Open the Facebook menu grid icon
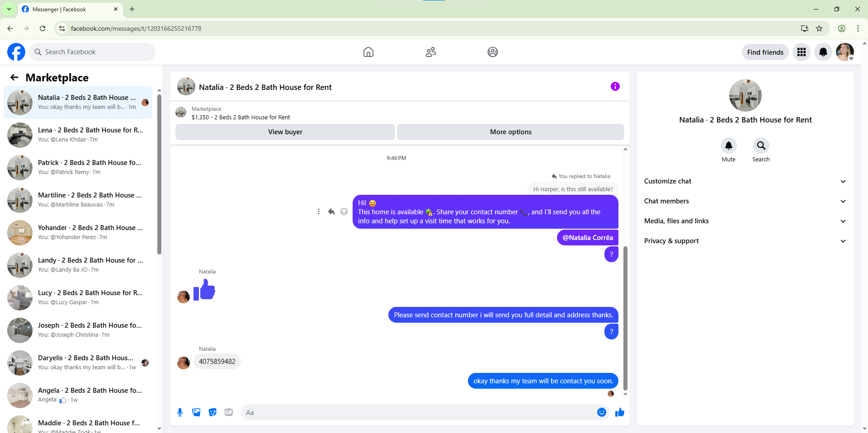Viewport: 868px width, 433px height. click(x=802, y=52)
